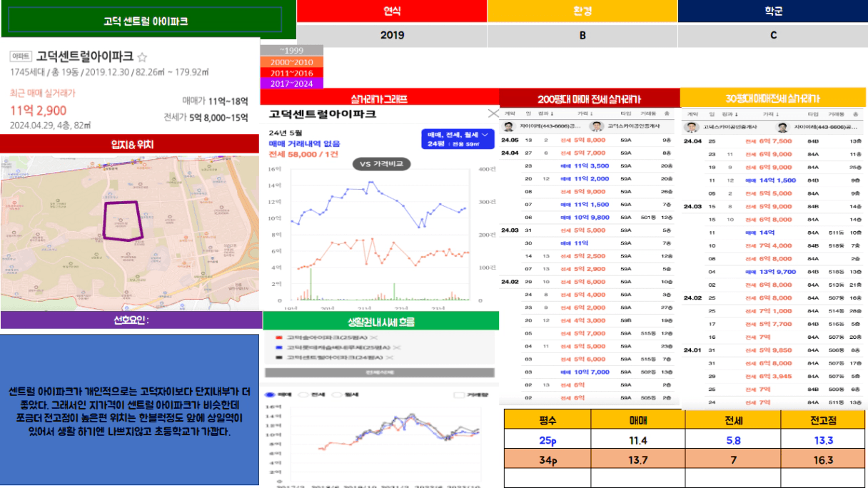868x488 pixels.
Task: Click 자이이레 agent avatar in 30평대 table
Action: tap(782, 127)
